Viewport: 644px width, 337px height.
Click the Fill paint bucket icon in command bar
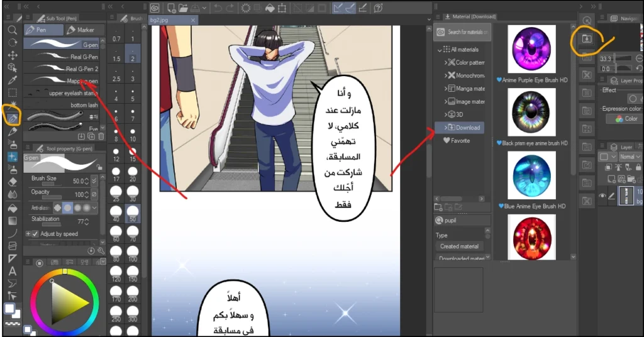tap(269, 8)
